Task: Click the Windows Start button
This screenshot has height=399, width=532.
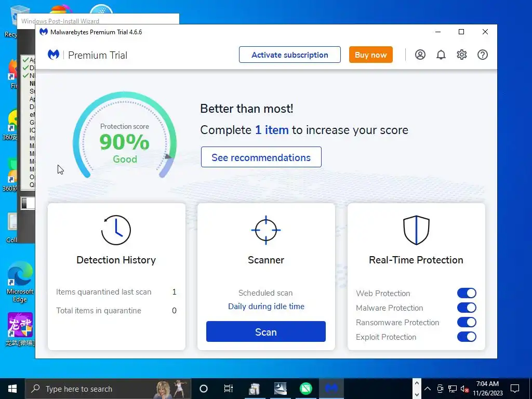Action: tap(12, 389)
